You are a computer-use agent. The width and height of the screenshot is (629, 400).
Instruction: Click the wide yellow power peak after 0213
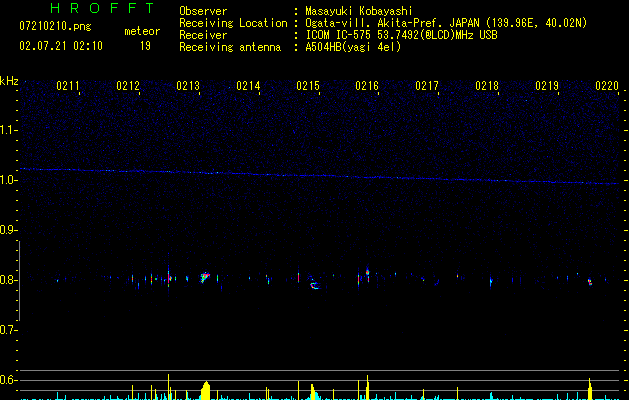tap(205, 390)
